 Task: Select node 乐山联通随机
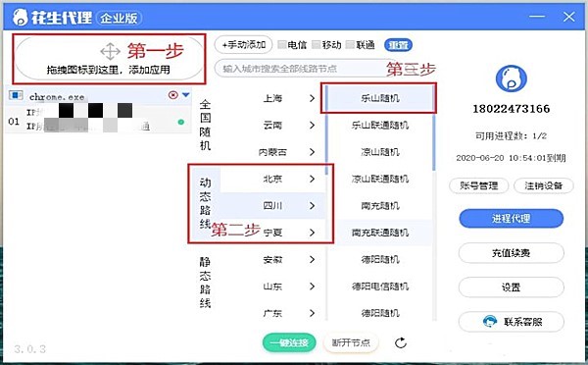pos(380,125)
